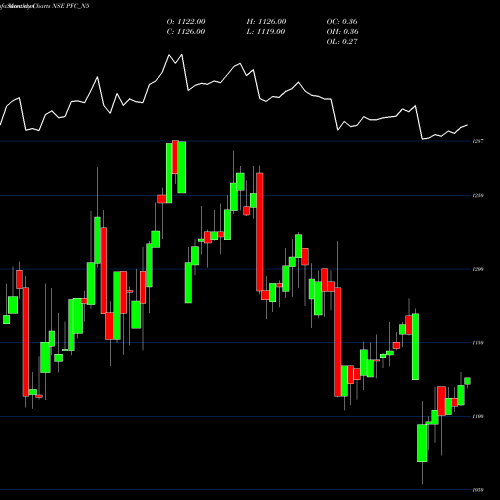Click the last small green candle at chart's right end
Image resolution: width=500 pixels, height=500 pixels.
(467, 381)
